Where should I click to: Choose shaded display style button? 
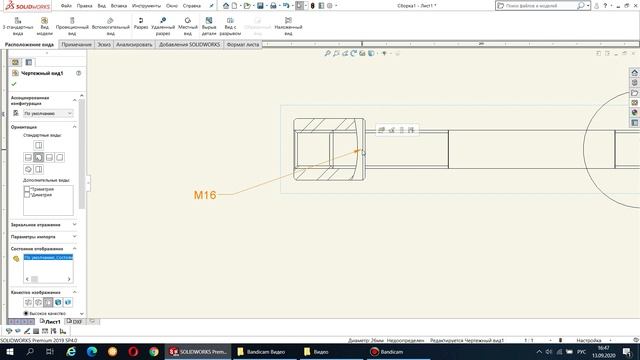pyautogui.click(x=68, y=302)
